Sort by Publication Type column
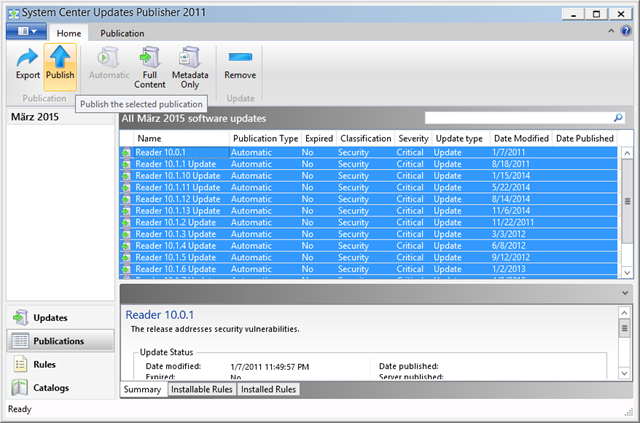The image size is (640, 423). (x=266, y=138)
